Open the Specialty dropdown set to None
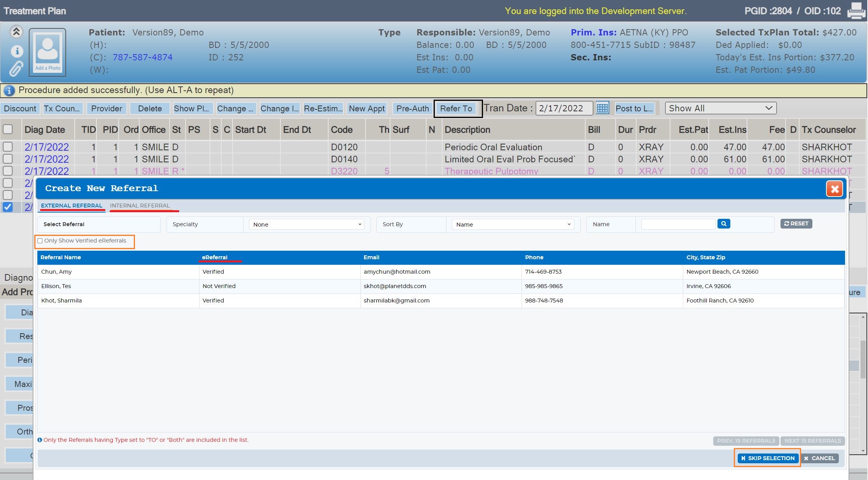 [x=306, y=225]
